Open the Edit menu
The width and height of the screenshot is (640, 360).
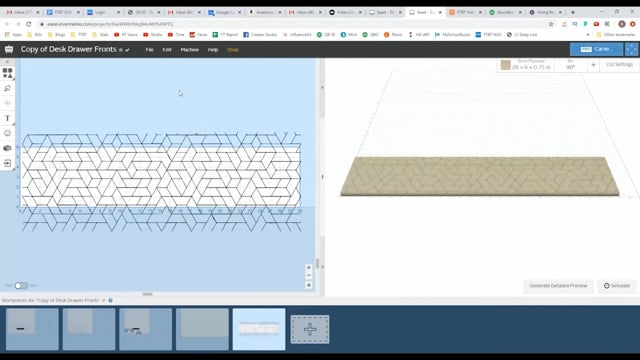[x=167, y=50]
